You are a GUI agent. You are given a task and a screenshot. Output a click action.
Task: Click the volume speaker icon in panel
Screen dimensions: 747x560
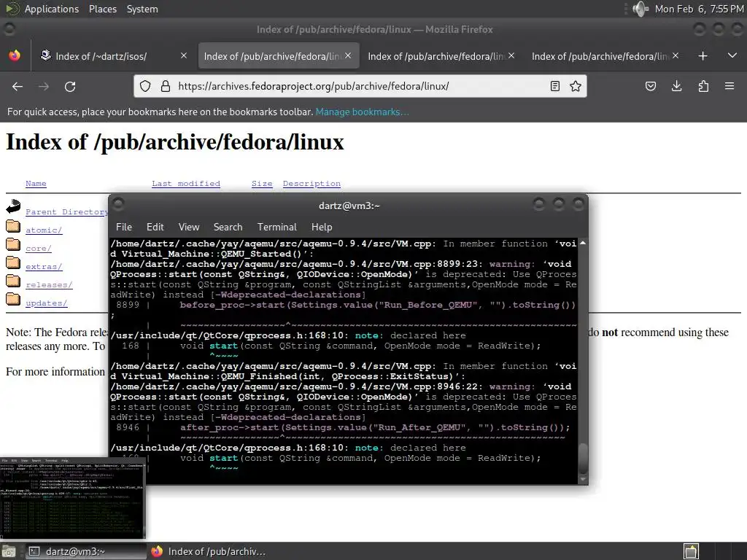[x=640, y=9]
